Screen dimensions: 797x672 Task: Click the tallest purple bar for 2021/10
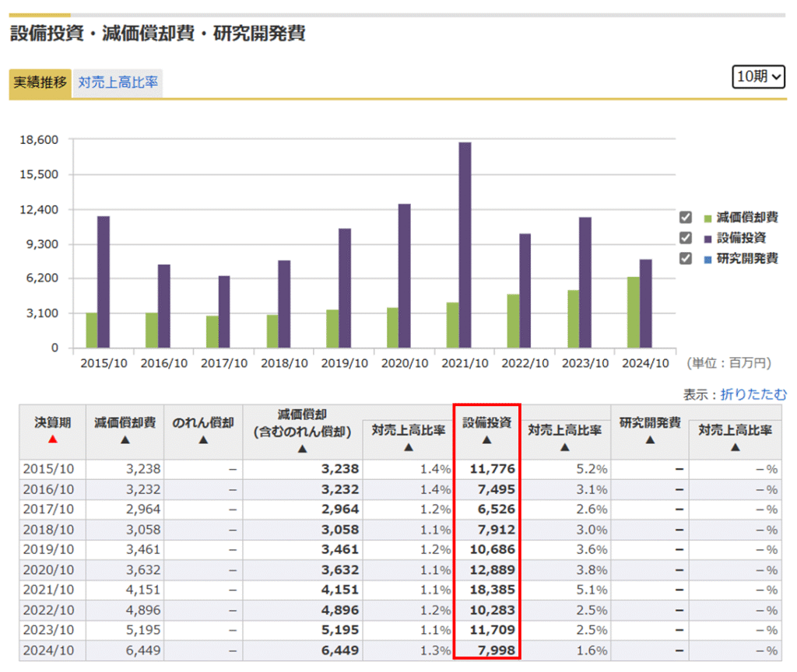coord(465,245)
